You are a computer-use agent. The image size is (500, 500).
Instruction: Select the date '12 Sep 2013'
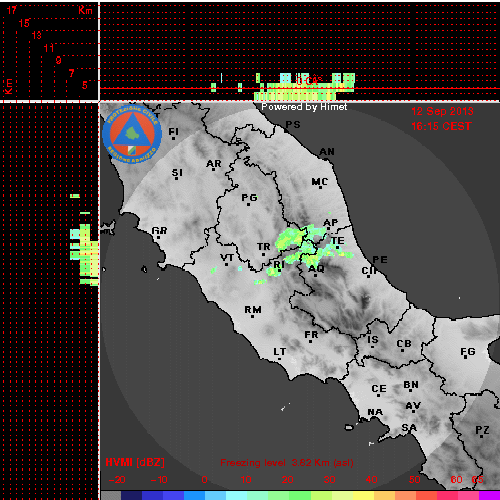click(x=442, y=111)
